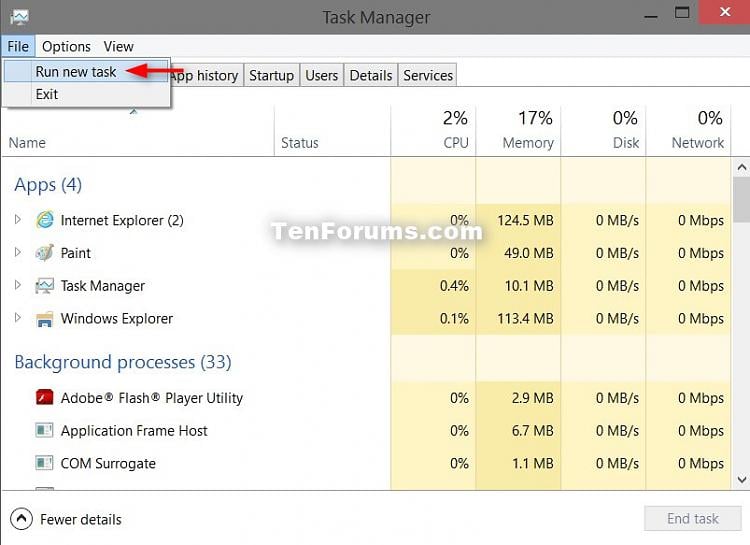Click the Paint app icon
This screenshot has width=750, height=545.
click(45, 253)
